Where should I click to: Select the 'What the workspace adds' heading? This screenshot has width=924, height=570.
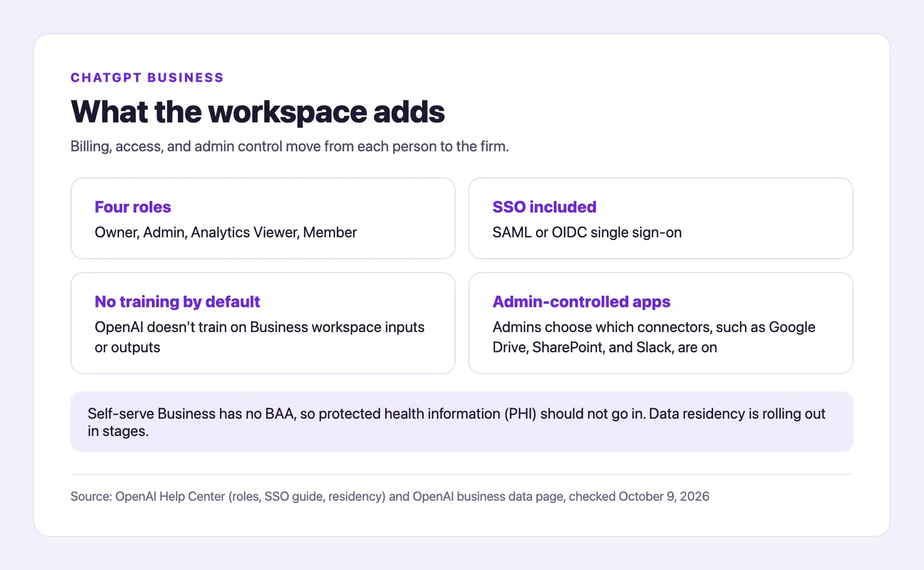[258, 111]
